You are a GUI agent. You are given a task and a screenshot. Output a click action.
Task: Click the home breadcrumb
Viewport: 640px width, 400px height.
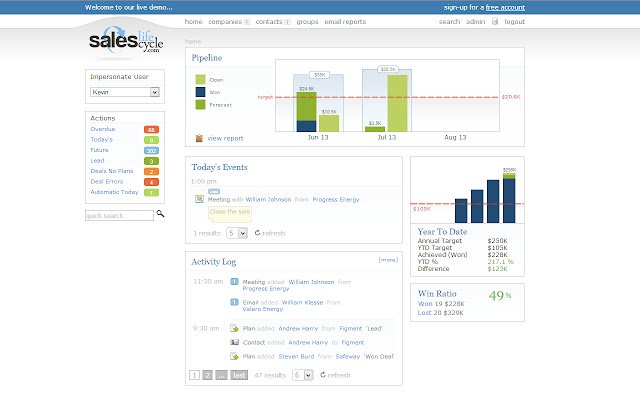click(x=193, y=41)
